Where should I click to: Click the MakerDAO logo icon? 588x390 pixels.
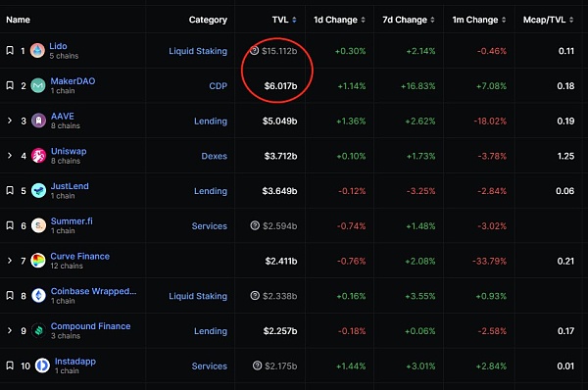38,85
